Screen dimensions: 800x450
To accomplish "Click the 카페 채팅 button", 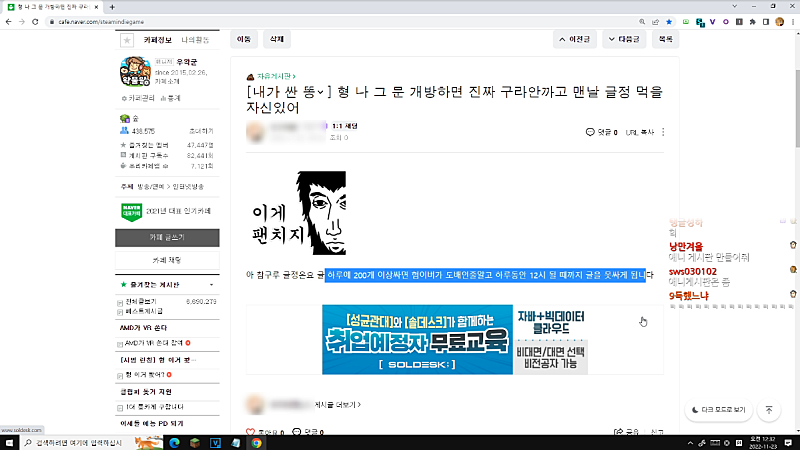I will (x=167, y=260).
